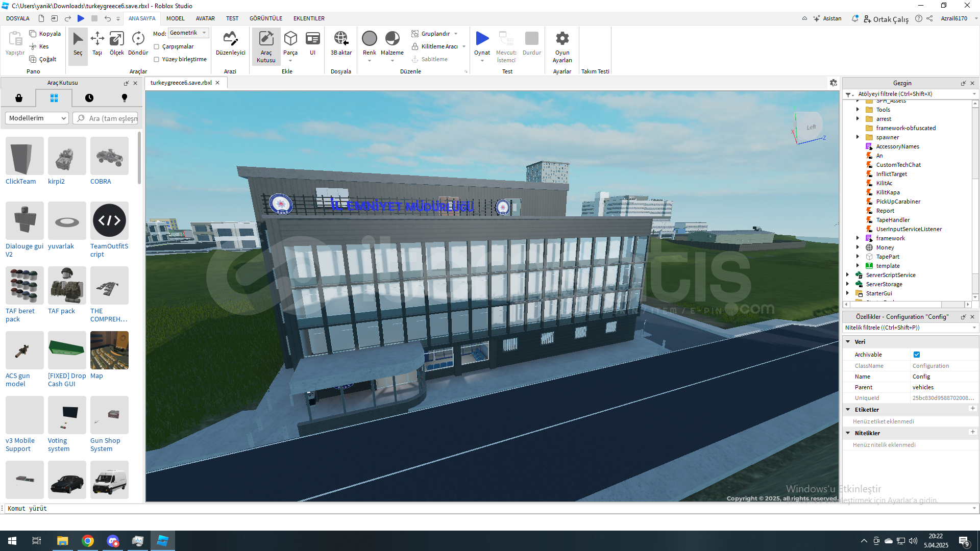Image resolution: width=980 pixels, height=551 pixels.
Task: Collapse the Veri properties section
Action: click(x=848, y=342)
